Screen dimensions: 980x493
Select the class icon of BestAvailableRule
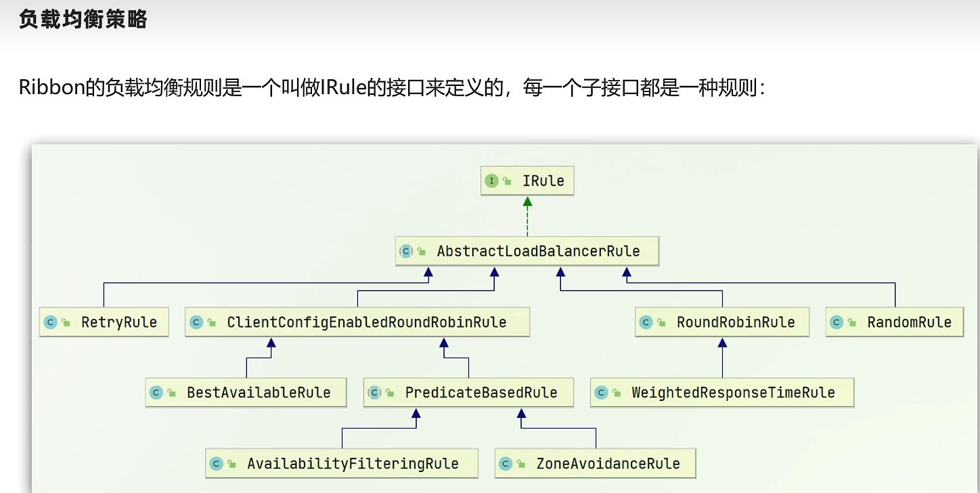tap(156, 392)
